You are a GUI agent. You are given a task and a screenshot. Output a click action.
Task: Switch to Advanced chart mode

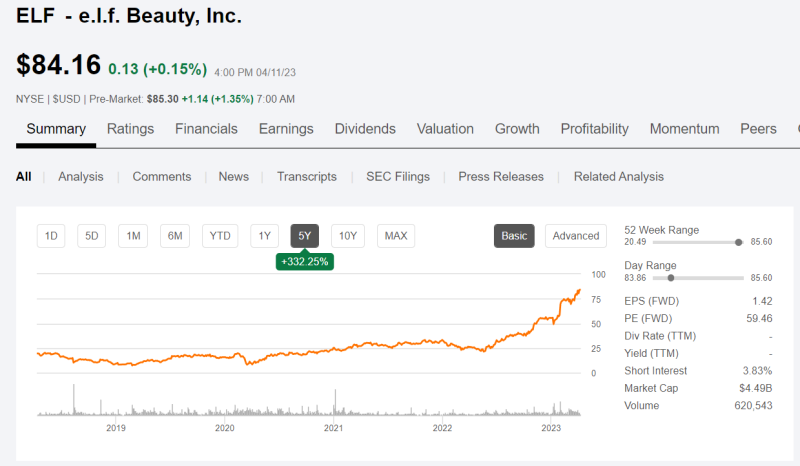pos(576,236)
